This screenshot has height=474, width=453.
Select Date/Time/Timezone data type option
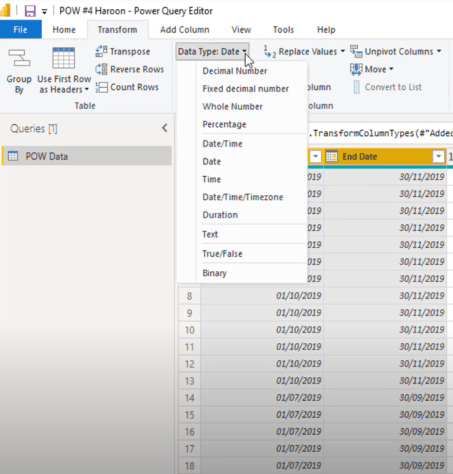point(243,197)
